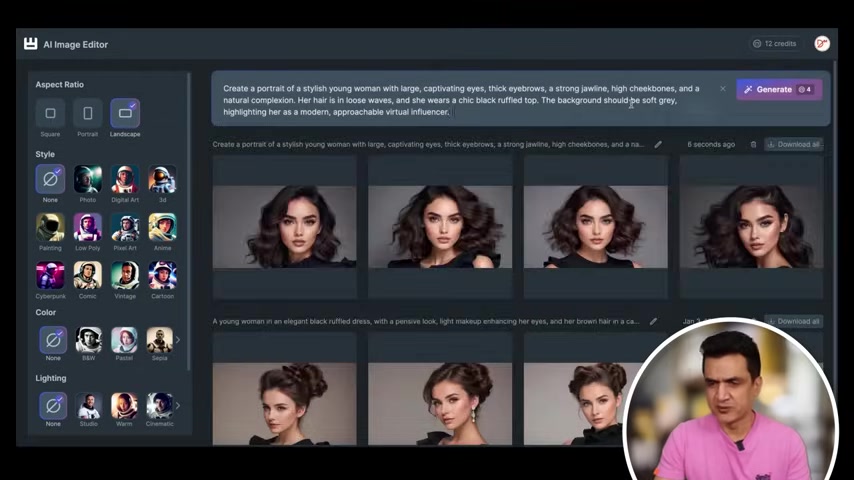Open second wavy-hair portrait thumbnail
The width and height of the screenshot is (854, 480).
coord(440,227)
